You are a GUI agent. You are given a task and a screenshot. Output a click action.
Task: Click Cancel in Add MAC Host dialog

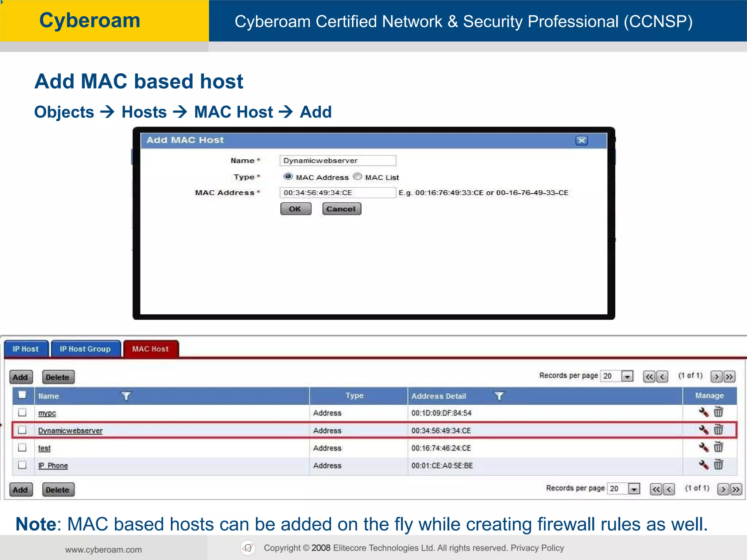[341, 209]
